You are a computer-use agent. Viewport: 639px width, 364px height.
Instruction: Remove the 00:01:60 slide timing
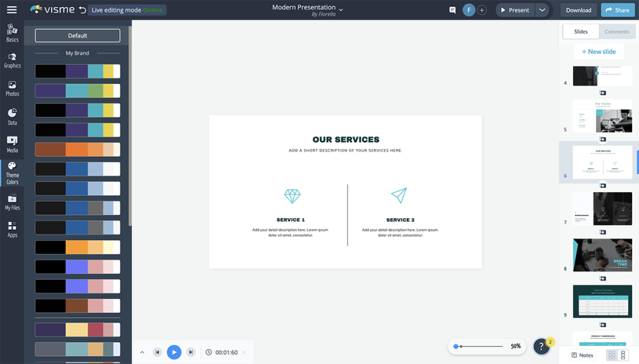(x=243, y=352)
